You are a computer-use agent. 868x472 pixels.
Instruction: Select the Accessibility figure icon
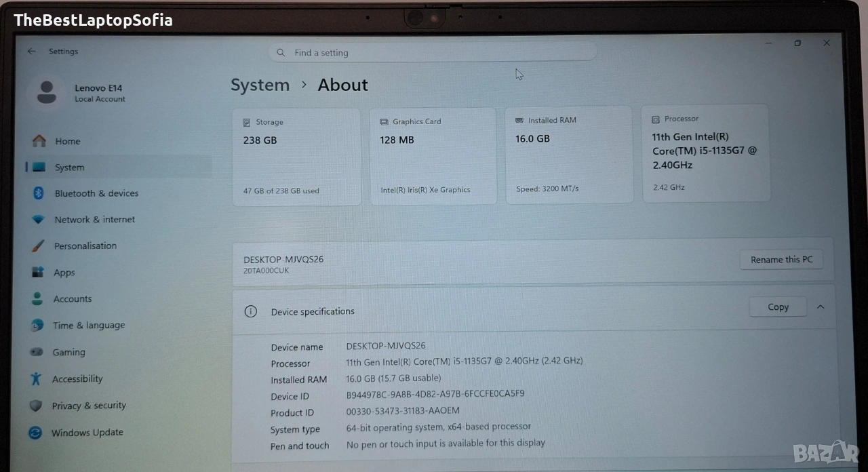[x=37, y=379]
